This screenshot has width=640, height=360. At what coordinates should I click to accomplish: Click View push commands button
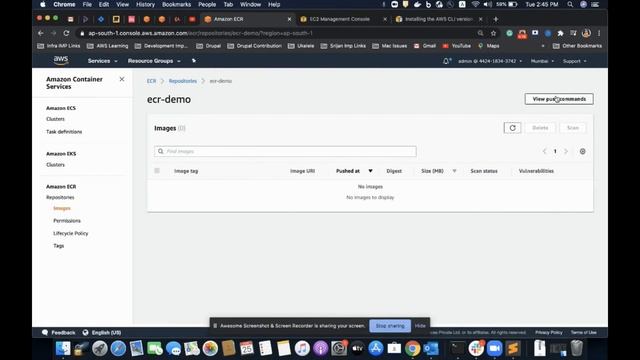point(559,99)
